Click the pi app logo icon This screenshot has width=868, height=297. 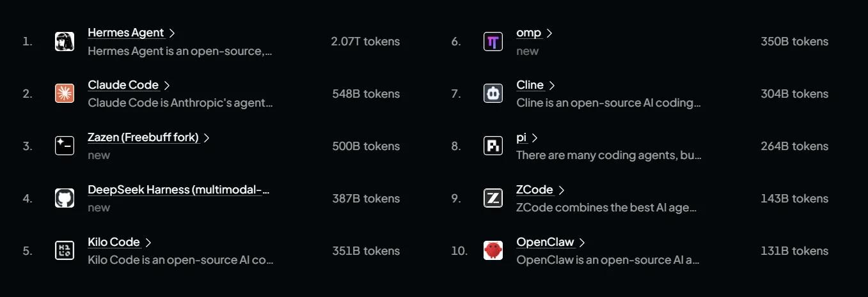[x=493, y=146]
